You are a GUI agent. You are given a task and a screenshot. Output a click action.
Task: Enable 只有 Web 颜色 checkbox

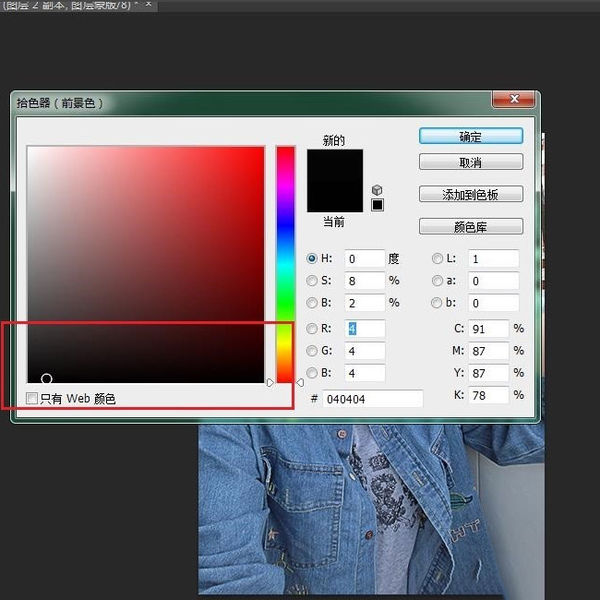(x=32, y=398)
